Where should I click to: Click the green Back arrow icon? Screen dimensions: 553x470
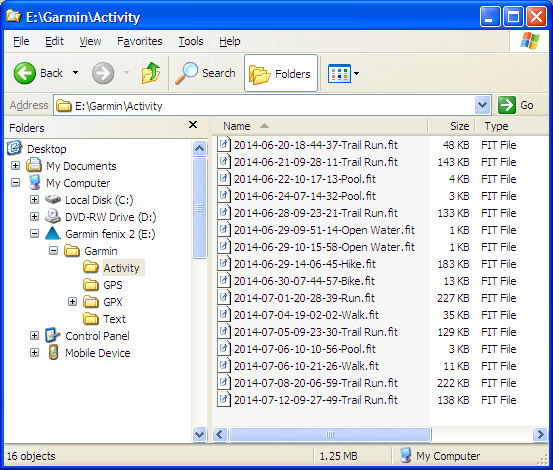(x=25, y=73)
